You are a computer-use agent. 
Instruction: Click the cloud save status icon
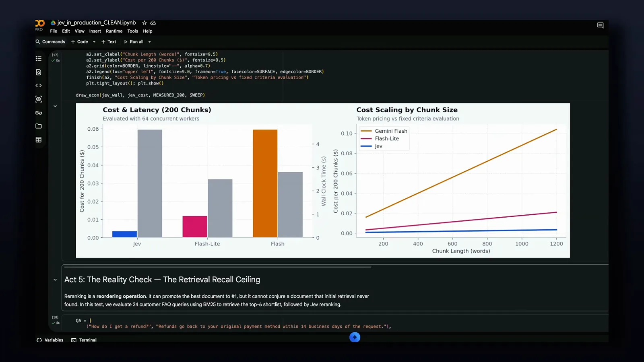[153, 23]
